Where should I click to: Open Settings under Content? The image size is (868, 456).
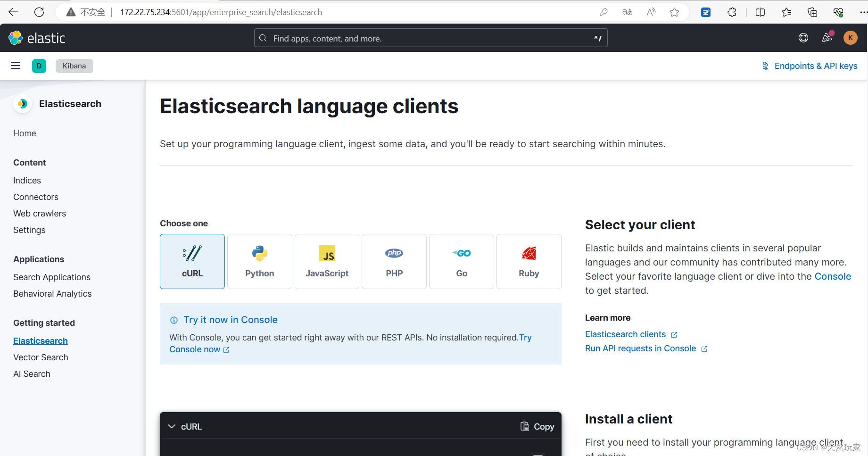(x=29, y=230)
